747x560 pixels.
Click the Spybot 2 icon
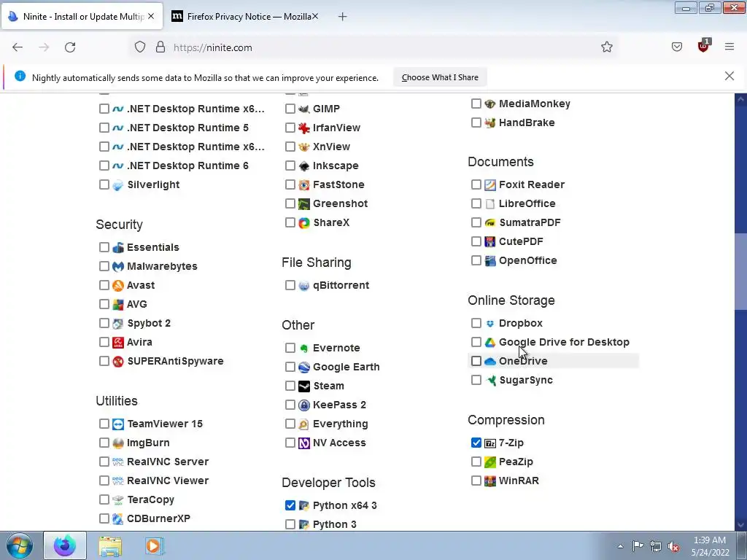point(118,324)
